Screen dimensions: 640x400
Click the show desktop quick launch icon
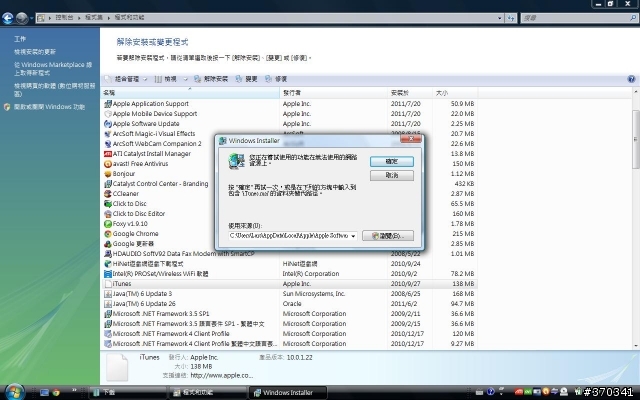44,393
